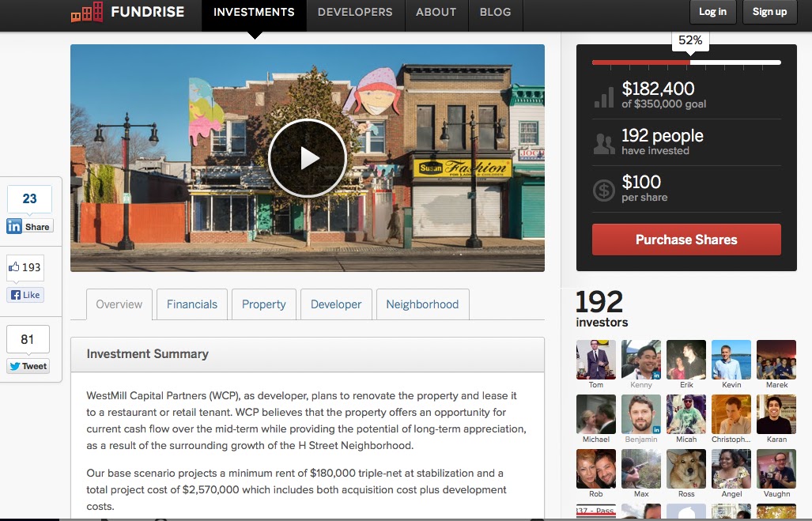Click the Facebook like count 193
Screen dimensions: 812x521
tap(25, 267)
